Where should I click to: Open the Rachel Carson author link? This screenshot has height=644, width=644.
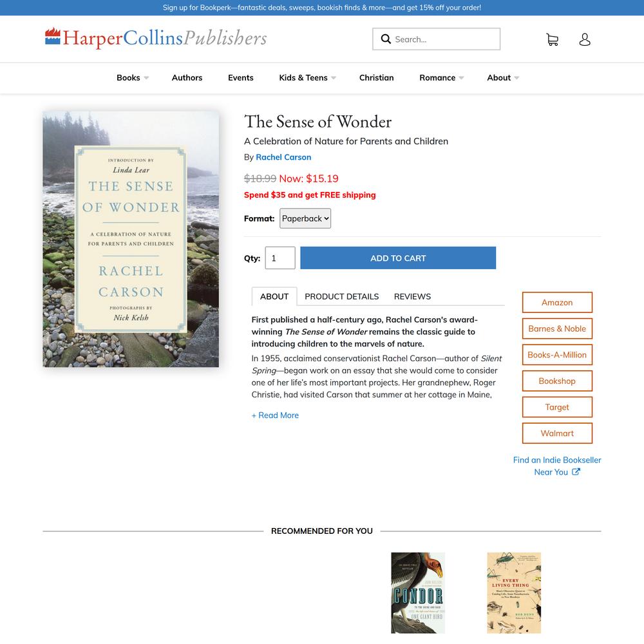tap(283, 157)
